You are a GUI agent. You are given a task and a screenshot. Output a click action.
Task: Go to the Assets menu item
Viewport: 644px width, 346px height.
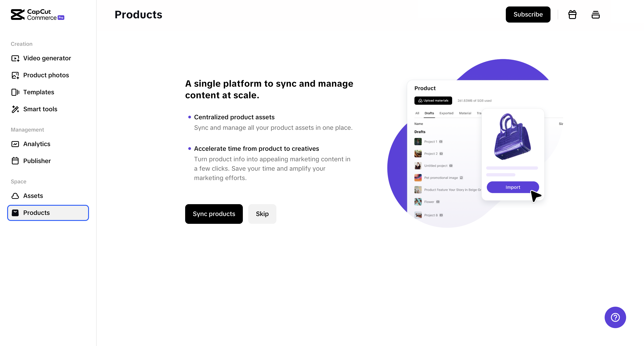(x=33, y=196)
